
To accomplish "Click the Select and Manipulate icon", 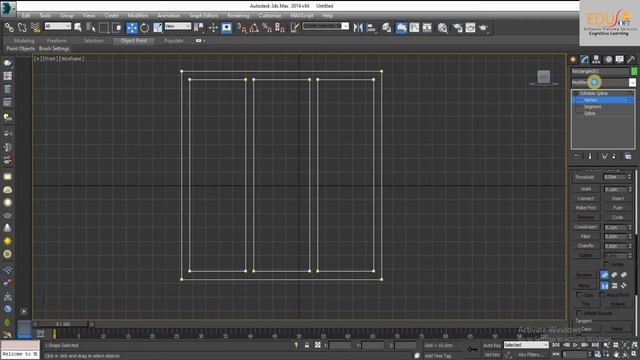I will [x=213, y=28].
